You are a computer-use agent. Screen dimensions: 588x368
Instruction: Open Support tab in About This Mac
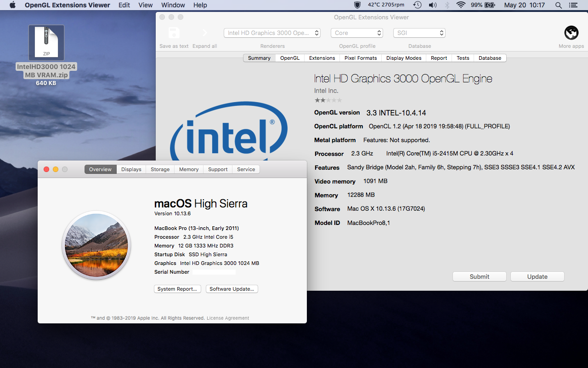click(218, 169)
